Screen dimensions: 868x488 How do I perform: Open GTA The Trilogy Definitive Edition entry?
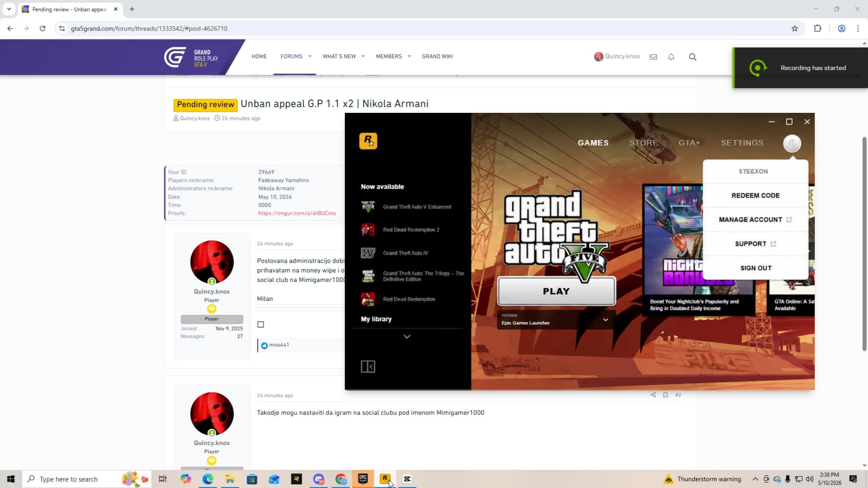(x=412, y=276)
